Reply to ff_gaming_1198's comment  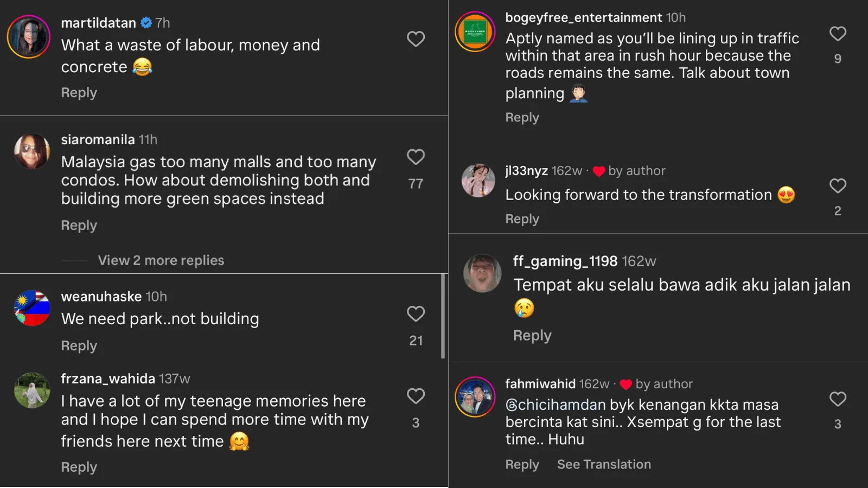(532, 336)
